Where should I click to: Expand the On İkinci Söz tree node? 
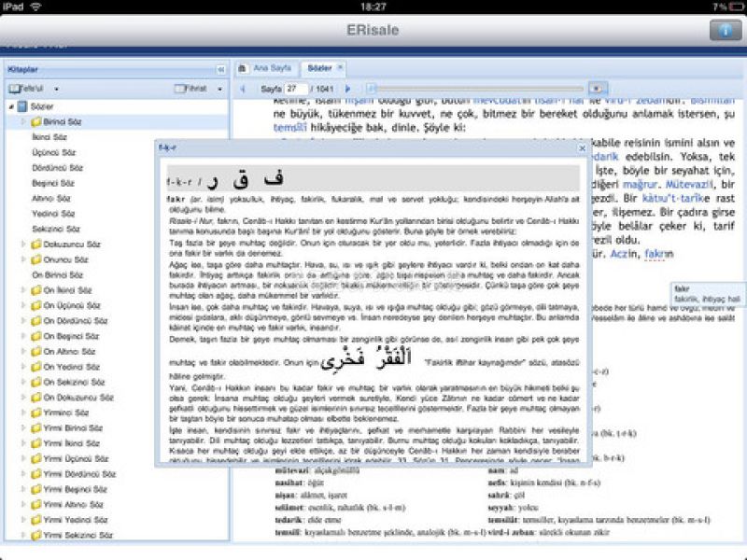tap(22, 290)
